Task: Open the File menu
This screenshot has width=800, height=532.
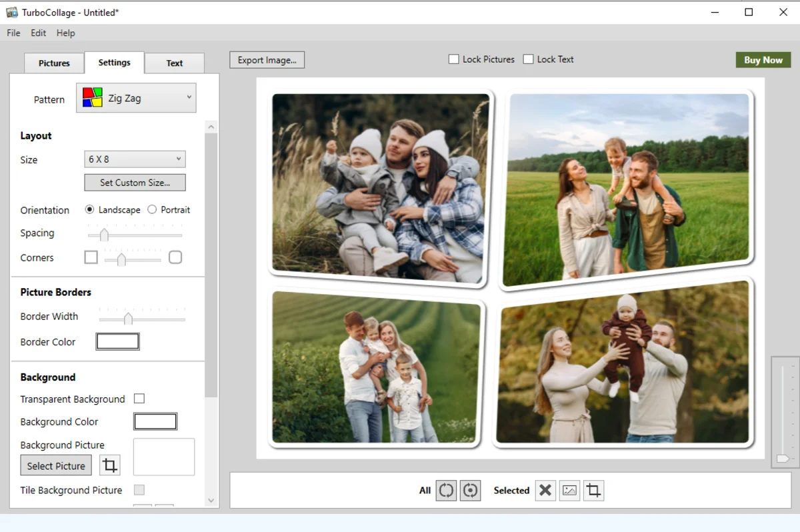Action: (13, 33)
